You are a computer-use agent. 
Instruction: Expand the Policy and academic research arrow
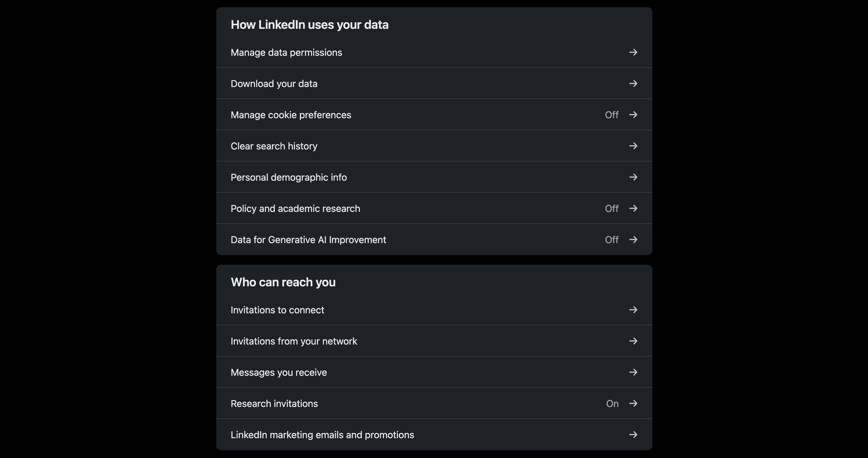[633, 209]
